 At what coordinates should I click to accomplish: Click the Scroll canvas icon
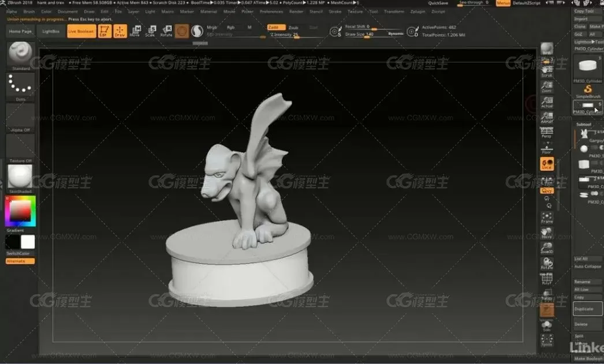(547, 72)
